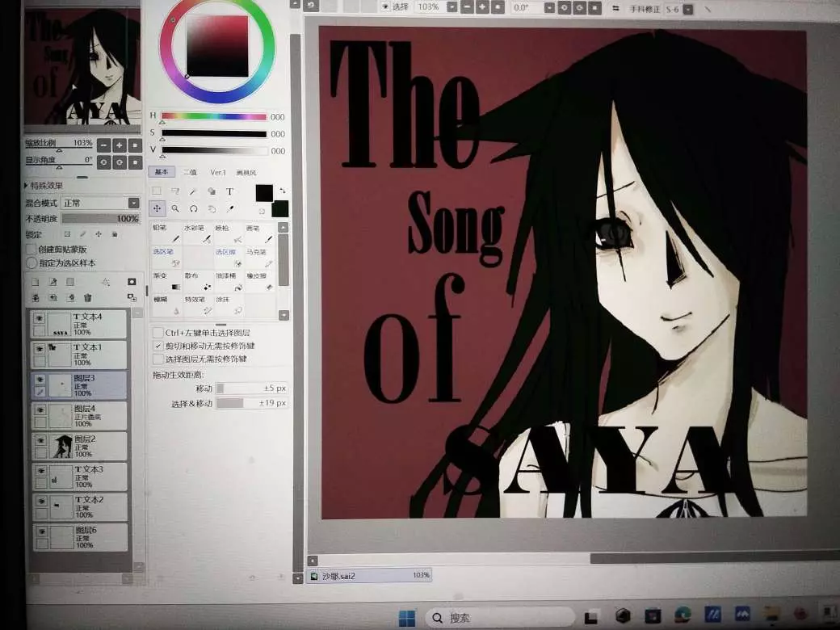840x630 pixels.
Task: Choose the 喷枪 airbrush
Action: [229, 233]
